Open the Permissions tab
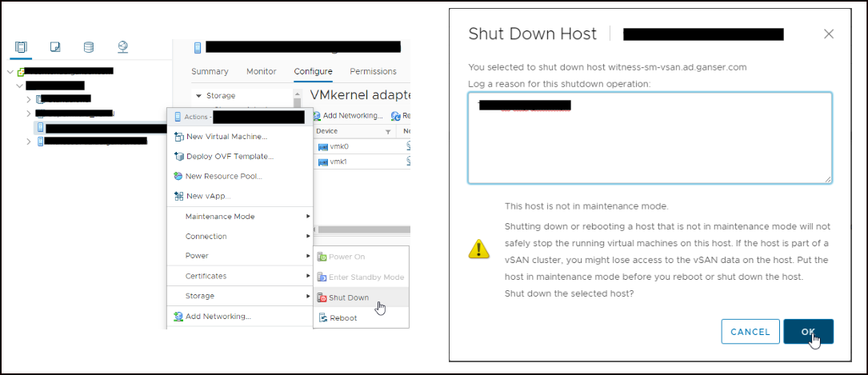The height and width of the screenshot is (375, 868). coord(373,71)
